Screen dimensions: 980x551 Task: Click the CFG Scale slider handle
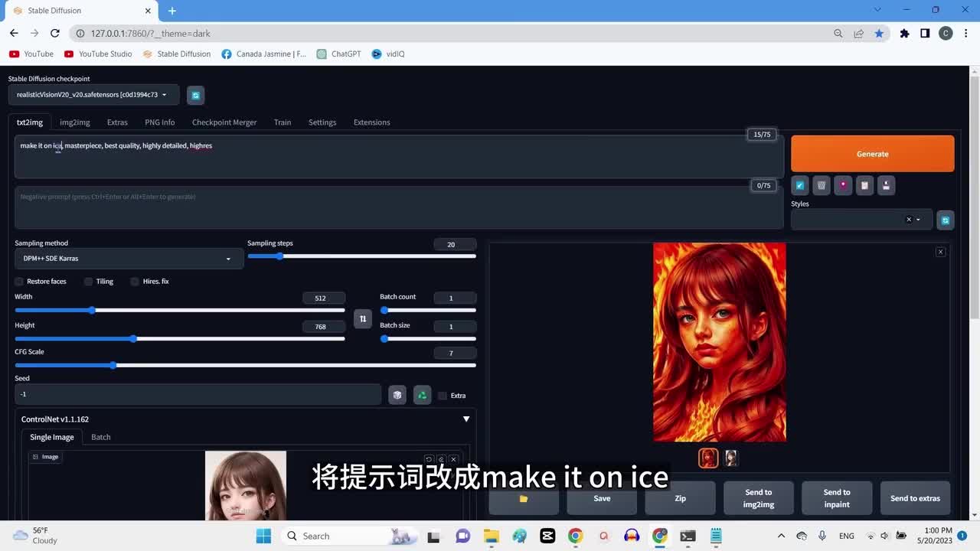click(113, 366)
